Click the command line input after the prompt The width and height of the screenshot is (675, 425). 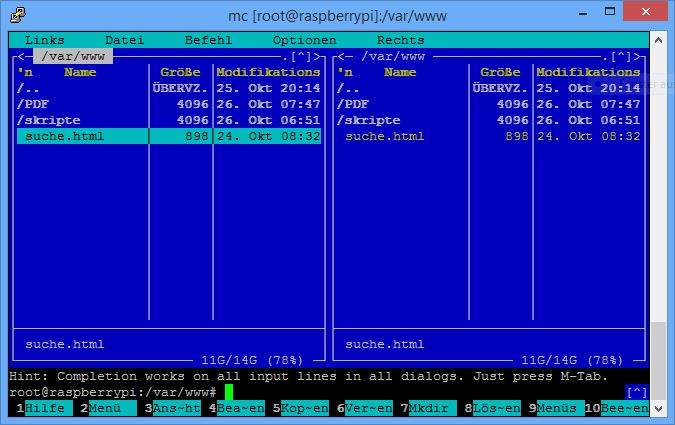[x=229, y=392]
